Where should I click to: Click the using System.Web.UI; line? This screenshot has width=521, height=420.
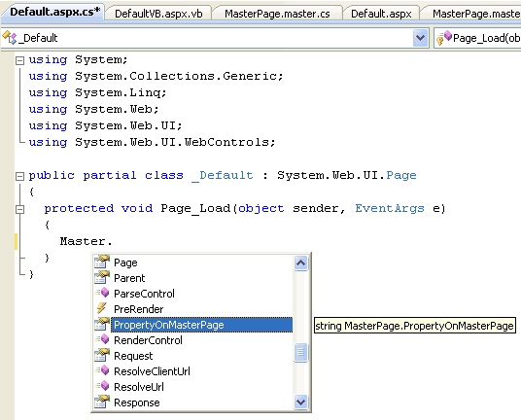(x=105, y=126)
